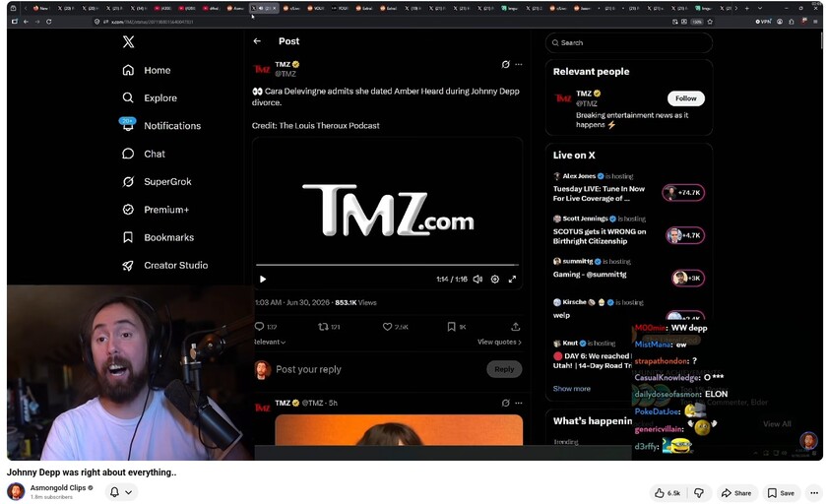Play the TMZ video
The width and height of the screenshot is (826, 504).
(263, 280)
